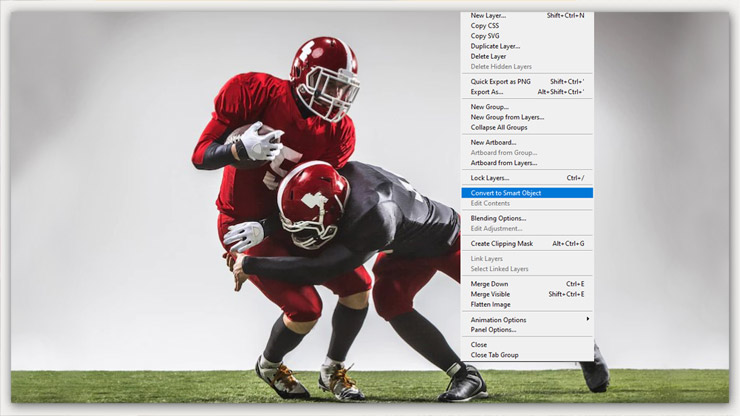The height and width of the screenshot is (416, 740).
Task: Click Flatten Image entry
Action: pyautogui.click(x=490, y=304)
